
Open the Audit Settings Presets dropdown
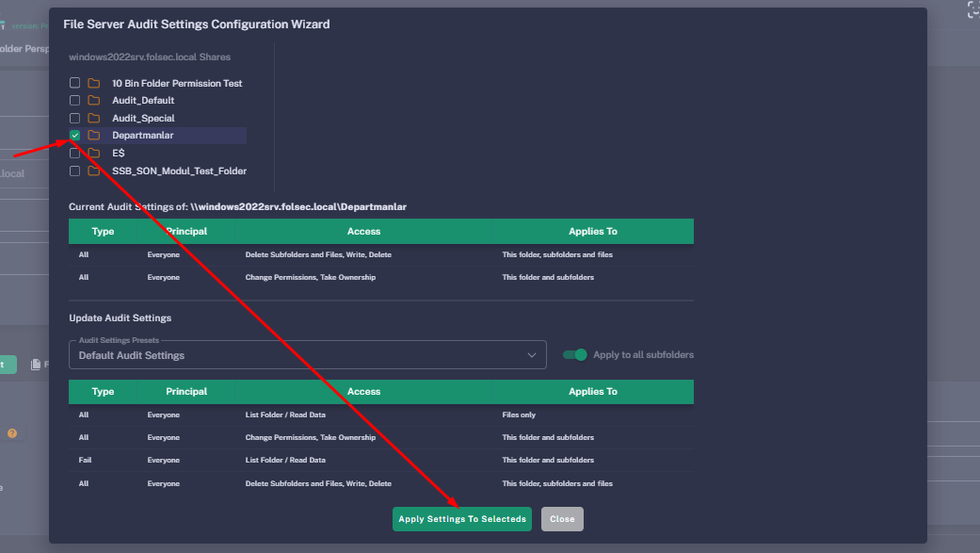coord(307,355)
